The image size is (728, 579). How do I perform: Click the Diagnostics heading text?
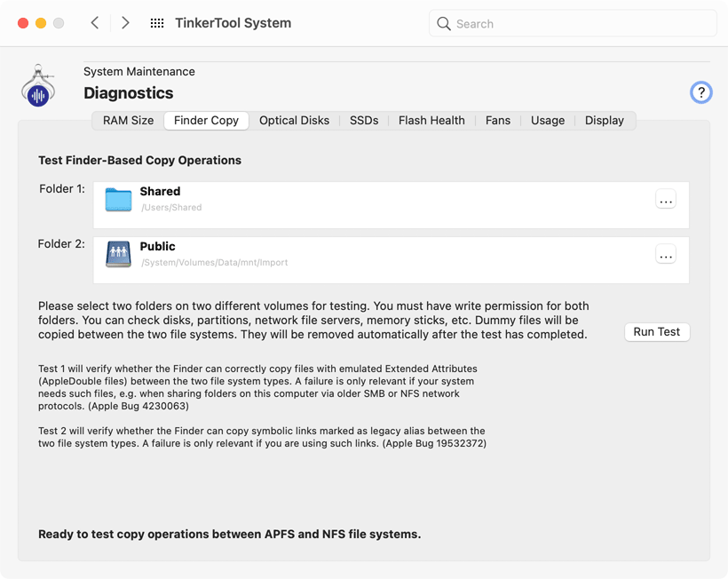[129, 93]
